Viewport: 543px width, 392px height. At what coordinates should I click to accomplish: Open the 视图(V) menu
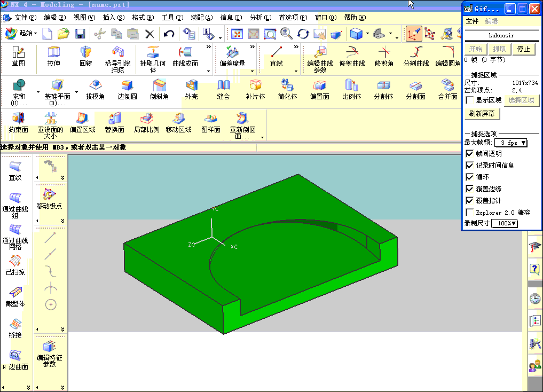[84, 17]
